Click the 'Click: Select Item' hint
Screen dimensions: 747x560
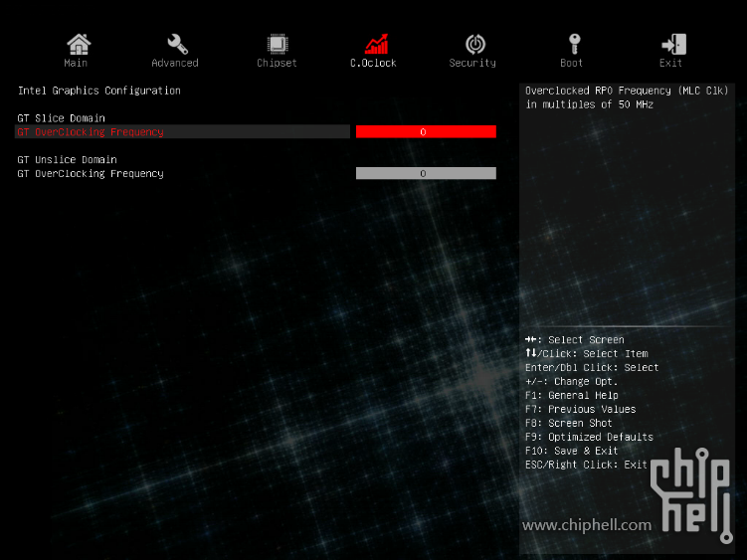point(587,354)
